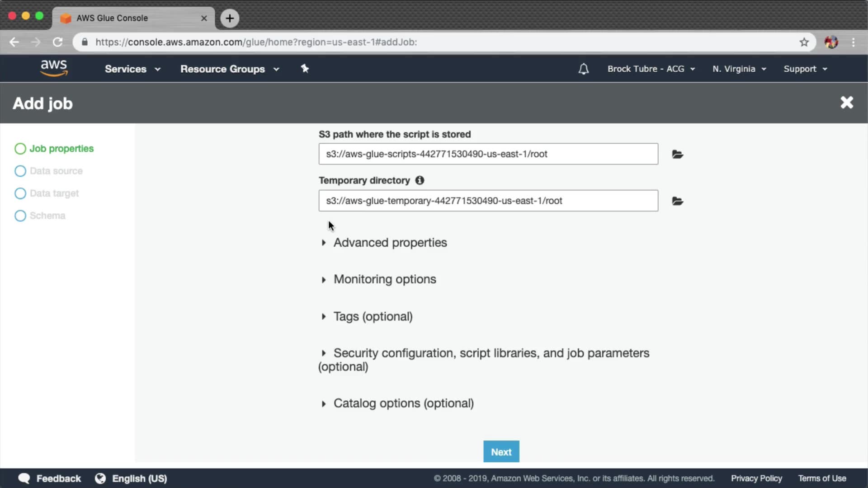Screen dimensions: 868x488
Task: Open the notifications bell icon
Action: [x=583, y=69]
